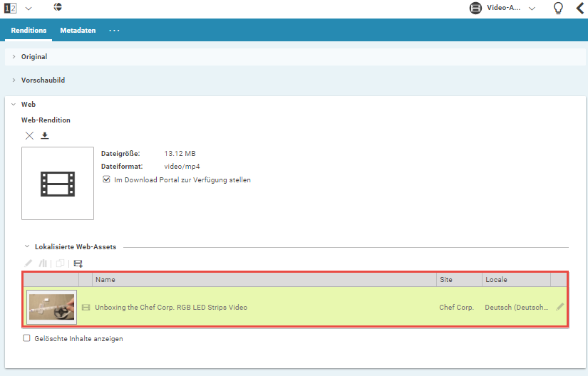The width and height of the screenshot is (588, 376).
Task: Click the lightbulb icon in the top bar
Action: (x=559, y=9)
